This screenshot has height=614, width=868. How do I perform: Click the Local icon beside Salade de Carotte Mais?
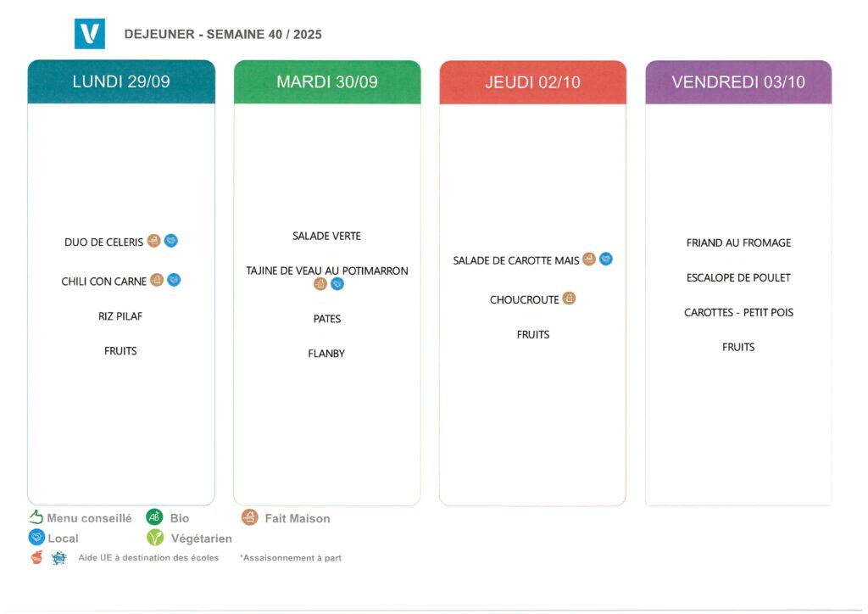[x=606, y=260]
